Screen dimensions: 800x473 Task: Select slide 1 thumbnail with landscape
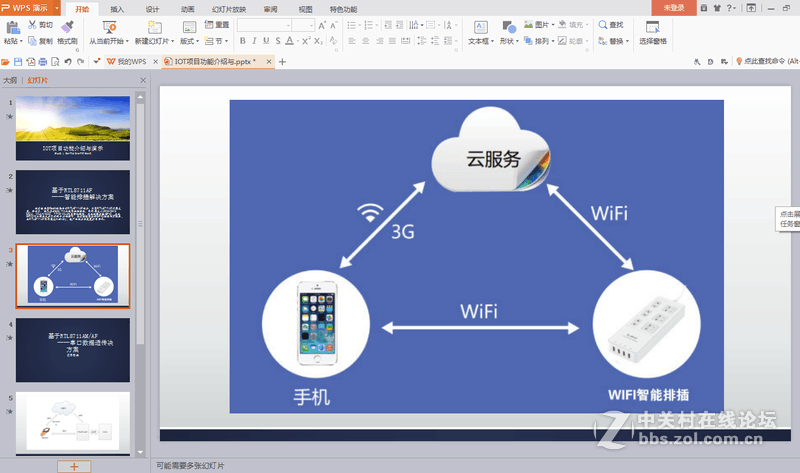(73, 128)
